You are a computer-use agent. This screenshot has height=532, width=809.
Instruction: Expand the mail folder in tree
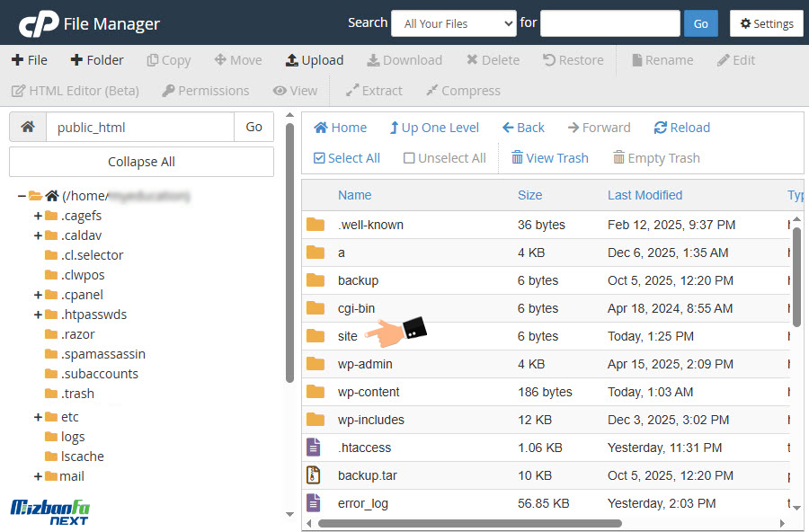click(38, 476)
